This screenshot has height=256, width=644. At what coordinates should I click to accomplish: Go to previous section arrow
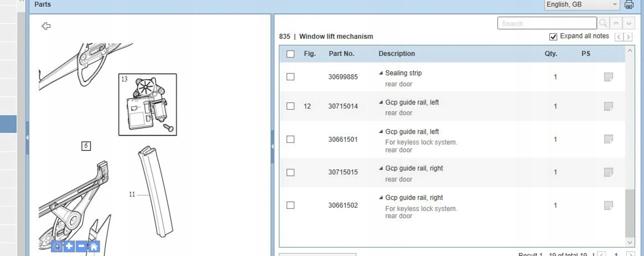click(619, 37)
